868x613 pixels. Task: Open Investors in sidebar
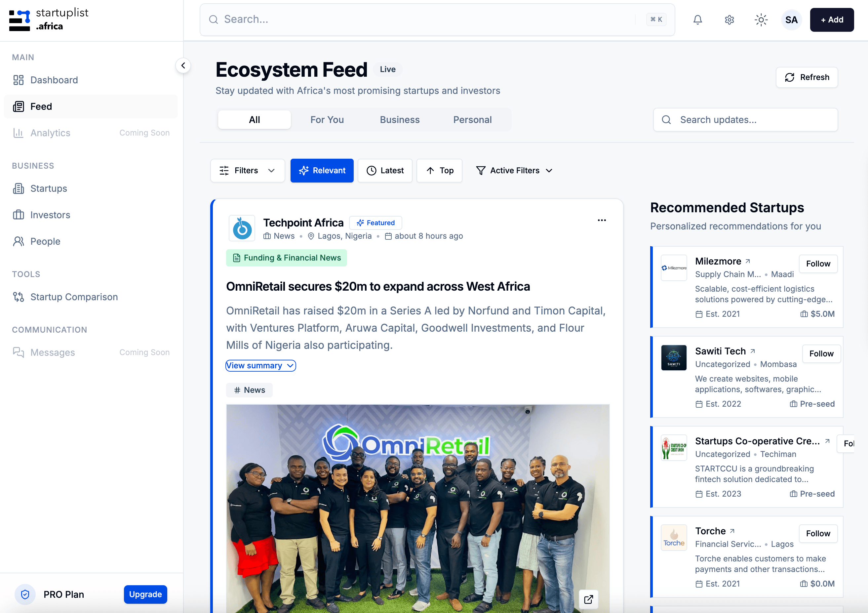click(91, 215)
